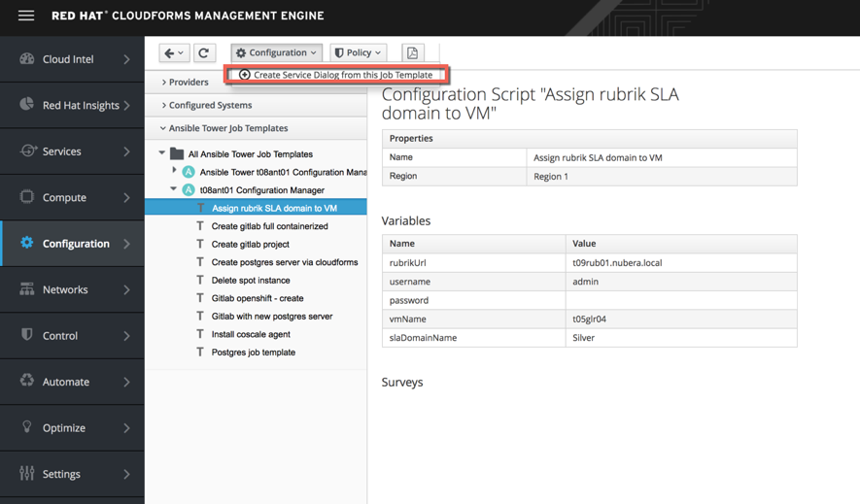
Task: Select Gitlab with new postgres server template
Action: tap(272, 317)
